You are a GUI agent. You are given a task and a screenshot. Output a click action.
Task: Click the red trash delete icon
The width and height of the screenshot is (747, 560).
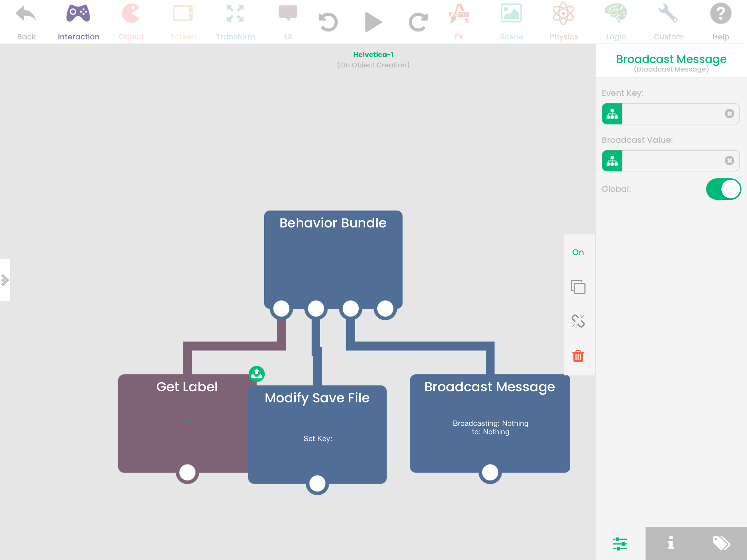[x=578, y=356]
